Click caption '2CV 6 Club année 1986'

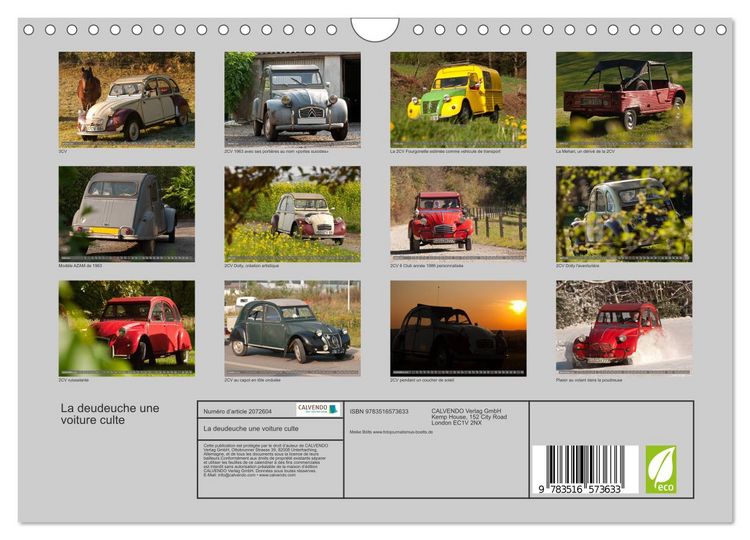pos(426,265)
